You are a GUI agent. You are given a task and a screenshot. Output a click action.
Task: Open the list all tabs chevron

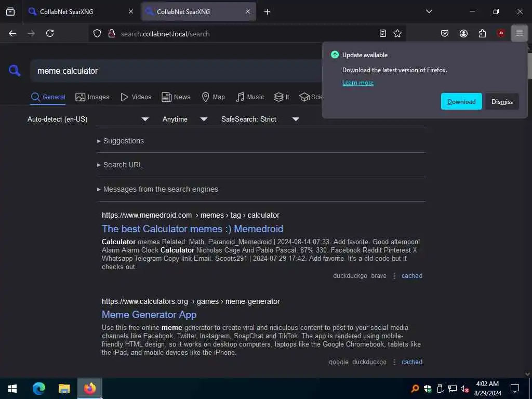click(429, 11)
